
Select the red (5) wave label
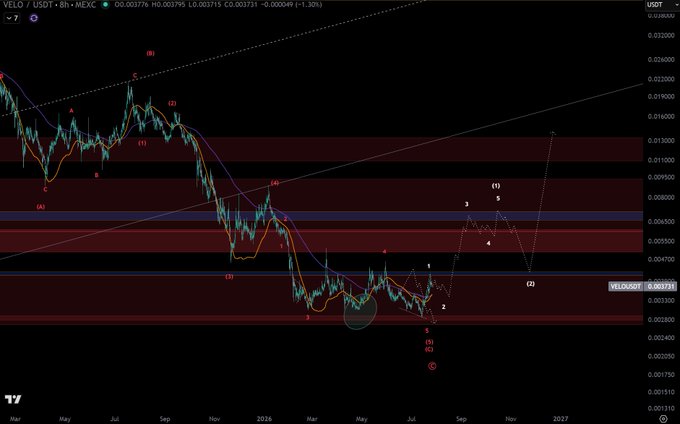click(429, 342)
